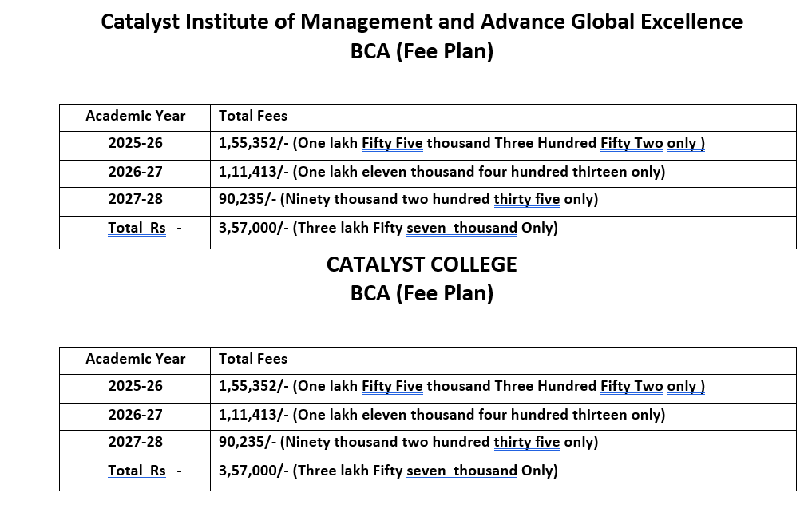The height and width of the screenshot is (529, 812).
Task: Click the 90,235/- fee cell in the CATALYST COLLEGE table
Action: click(x=408, y=442)
